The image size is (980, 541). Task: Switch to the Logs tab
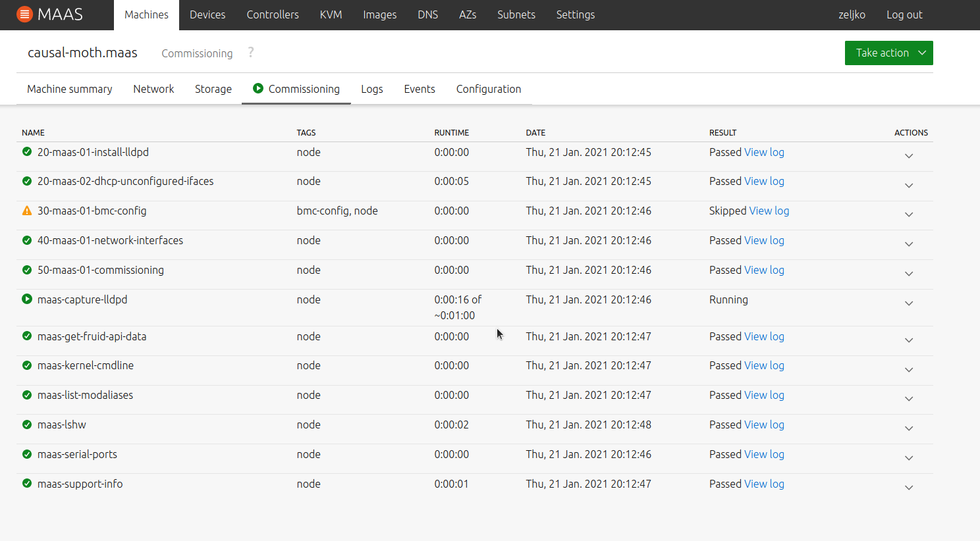pos(372,89)
